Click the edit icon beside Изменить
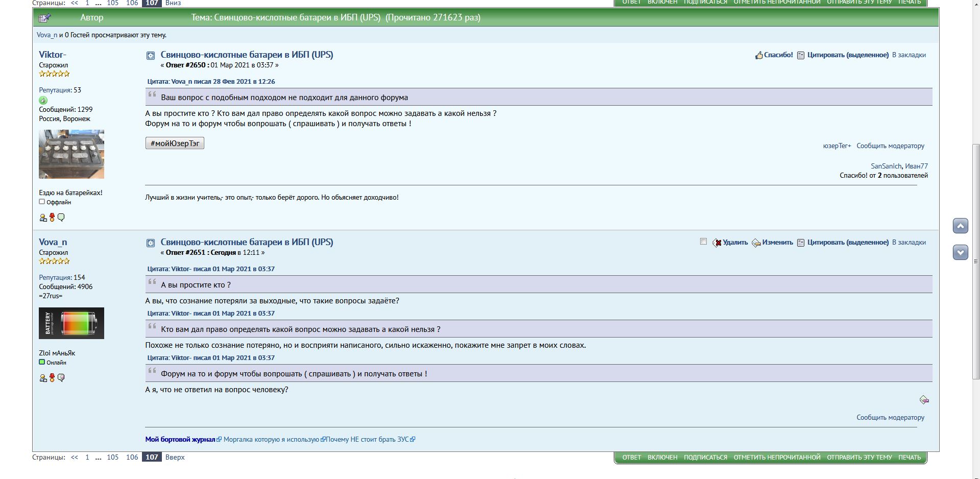 (x=756, y=243)
